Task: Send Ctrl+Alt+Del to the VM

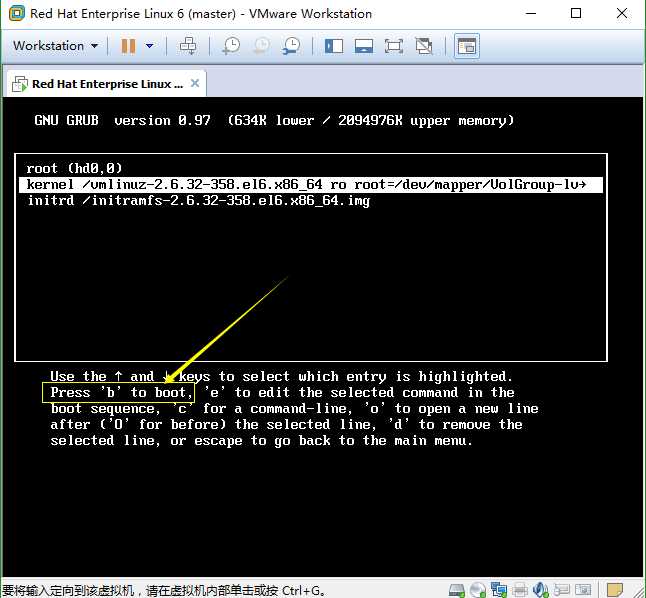Action: (188, 46)
